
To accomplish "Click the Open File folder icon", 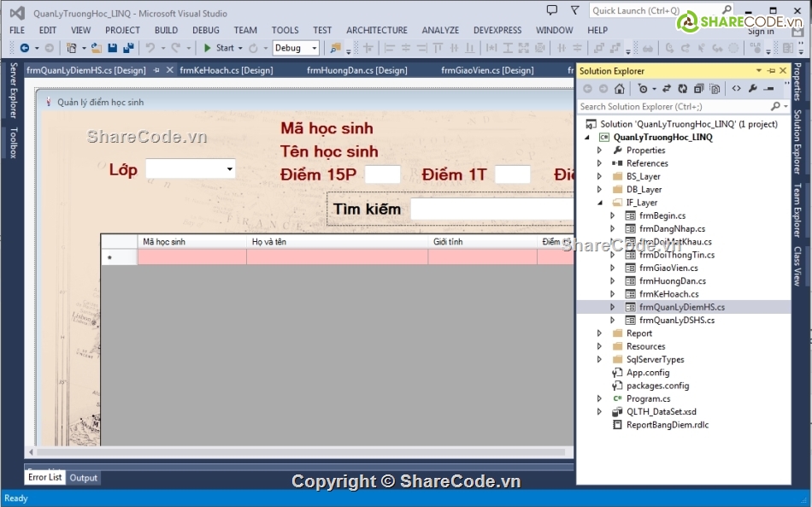I will click(97, 48).
